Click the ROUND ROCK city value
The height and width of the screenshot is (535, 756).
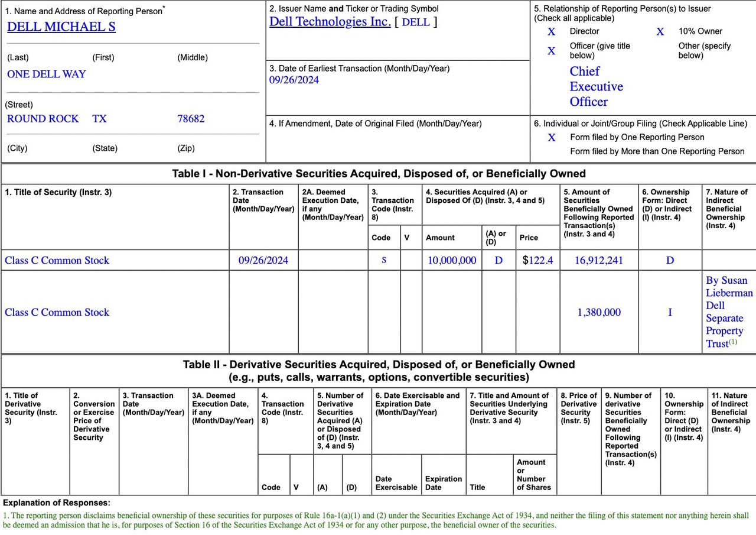[x=43, y=119]
